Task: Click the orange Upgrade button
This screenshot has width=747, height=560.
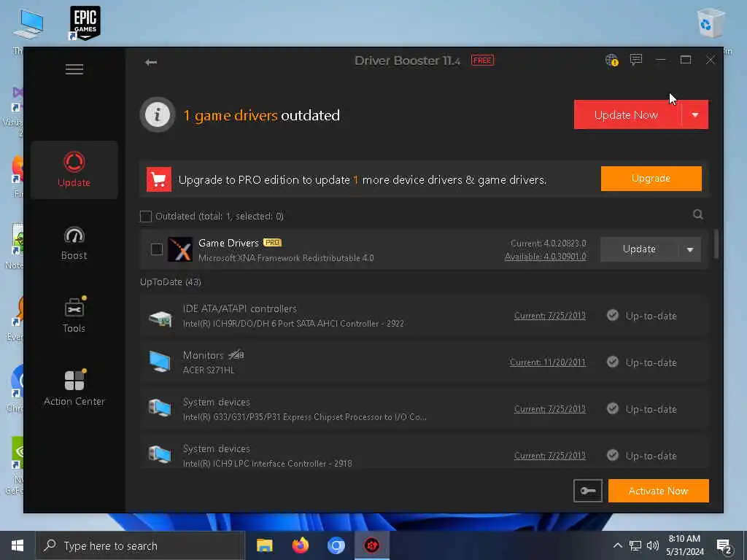Action: pos(651,179)
